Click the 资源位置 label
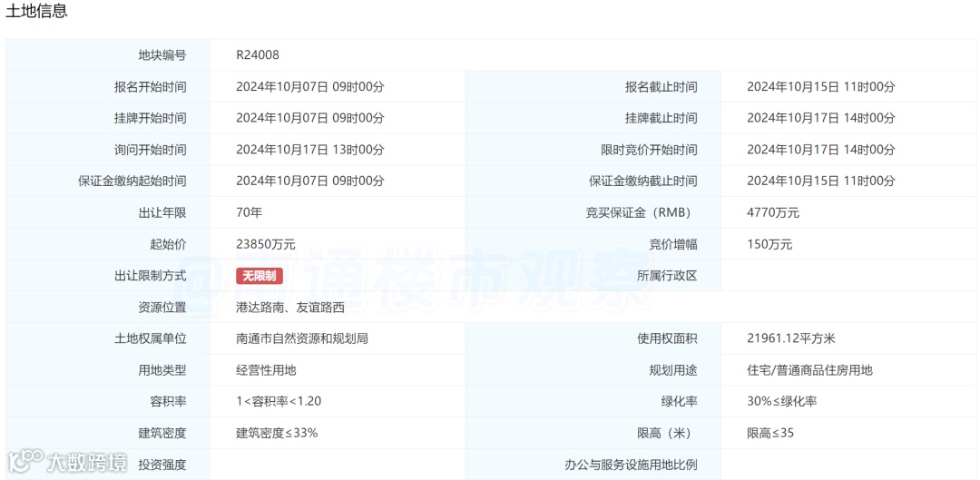980x480 pixels. point(162,308)
